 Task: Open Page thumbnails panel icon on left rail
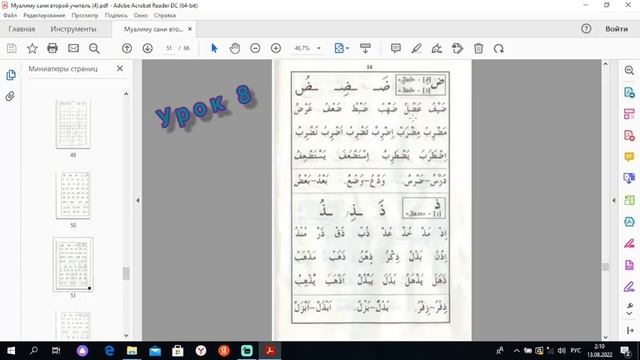pyautogui.click(x=11, y=75)
